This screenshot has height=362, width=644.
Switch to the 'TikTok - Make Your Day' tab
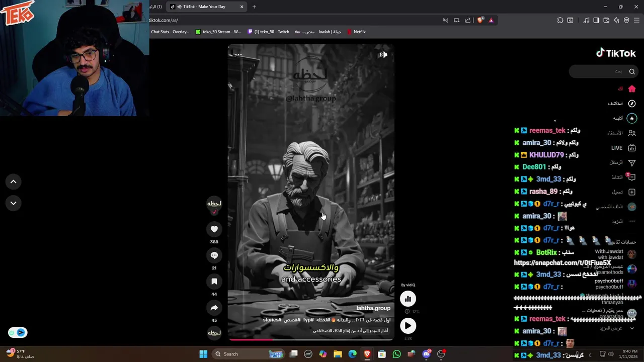point(206,7)
